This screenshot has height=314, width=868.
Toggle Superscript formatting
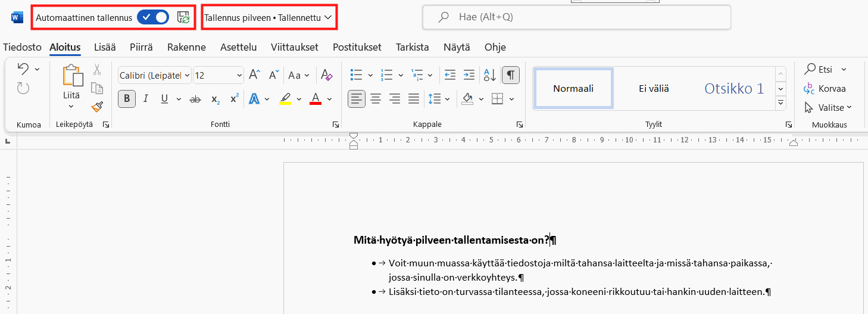pos(235,98)
